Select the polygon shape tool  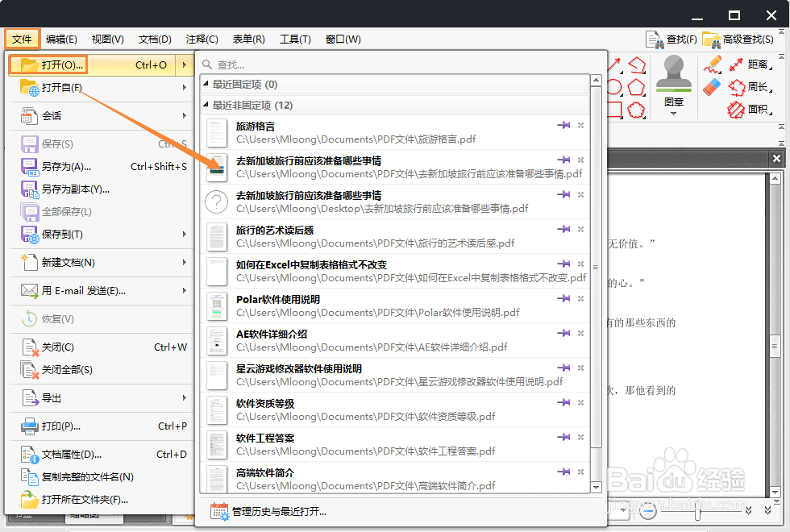(x=636, y=87)
